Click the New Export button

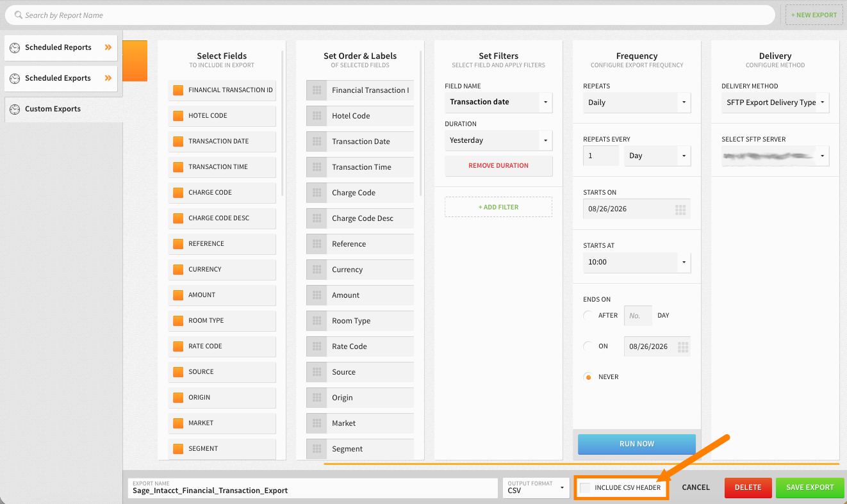coord(814,15)
